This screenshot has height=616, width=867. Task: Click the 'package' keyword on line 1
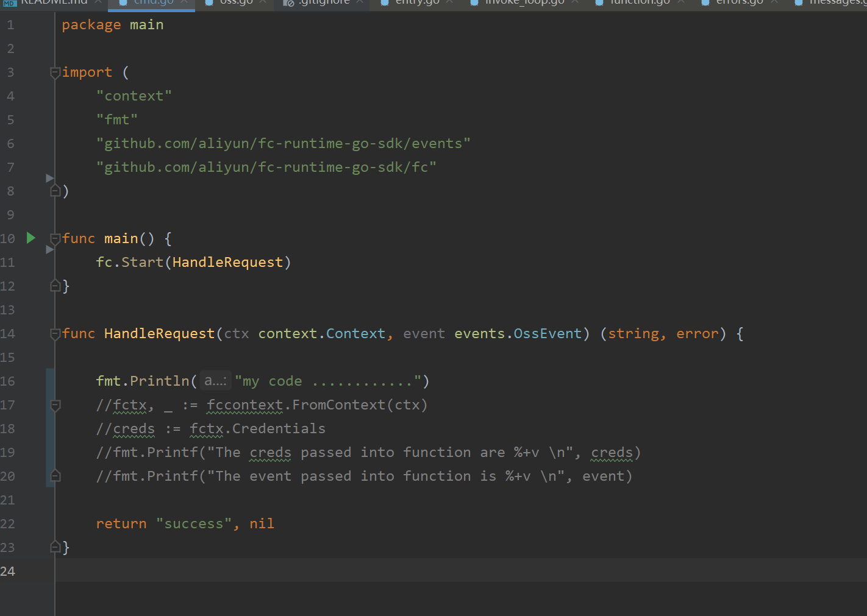pos(91,25)
